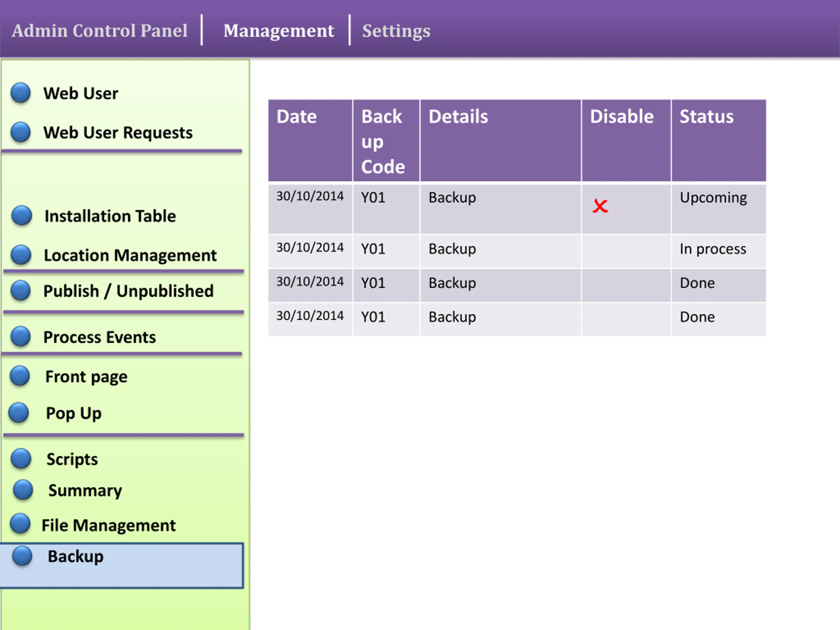This screenshot has width=840, height=630.
Task: Open Web User Requests page
Action: click(x=118, y=133)
